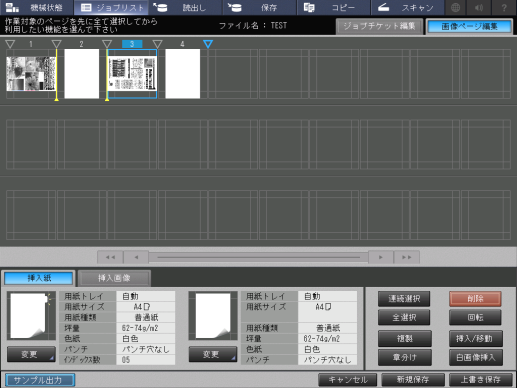Select the blue insertion triangle after page 4
517x388 pixels.
coord(208,44)
